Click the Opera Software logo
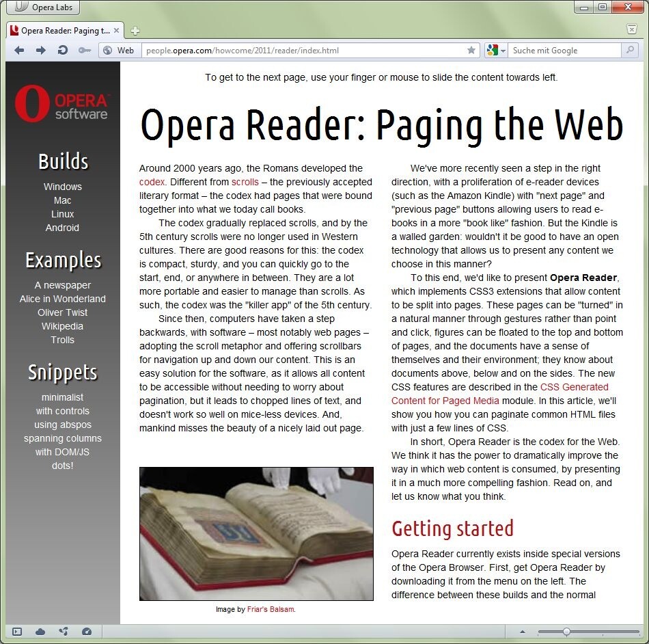This screenshot has width=649, height=644. (61, 103)
